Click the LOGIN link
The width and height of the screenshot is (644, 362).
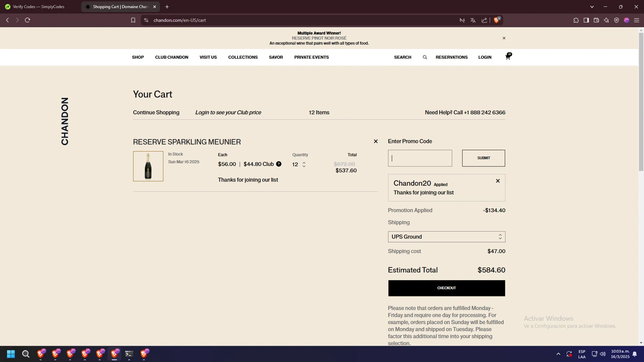point(485,57)
